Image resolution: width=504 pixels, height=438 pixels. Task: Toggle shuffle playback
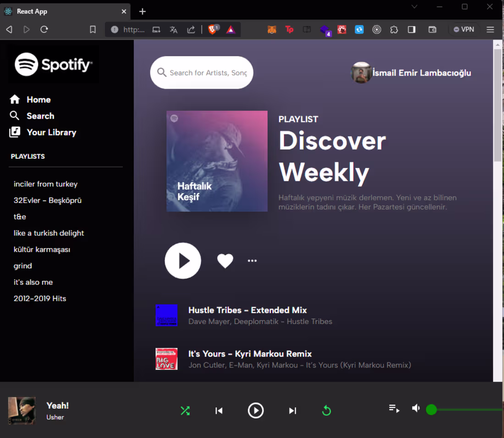coord(185,411)
